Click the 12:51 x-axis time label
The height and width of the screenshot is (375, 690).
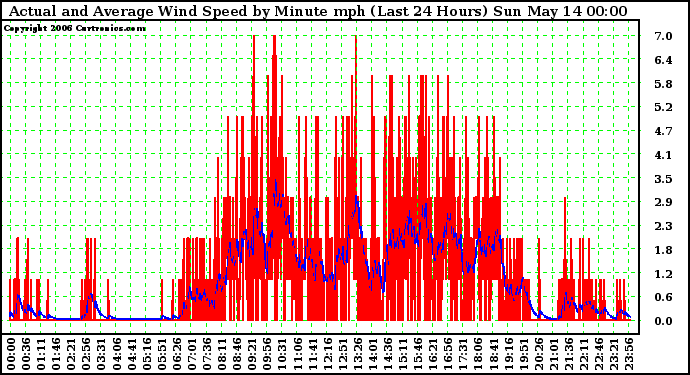(x=342, y=354)
